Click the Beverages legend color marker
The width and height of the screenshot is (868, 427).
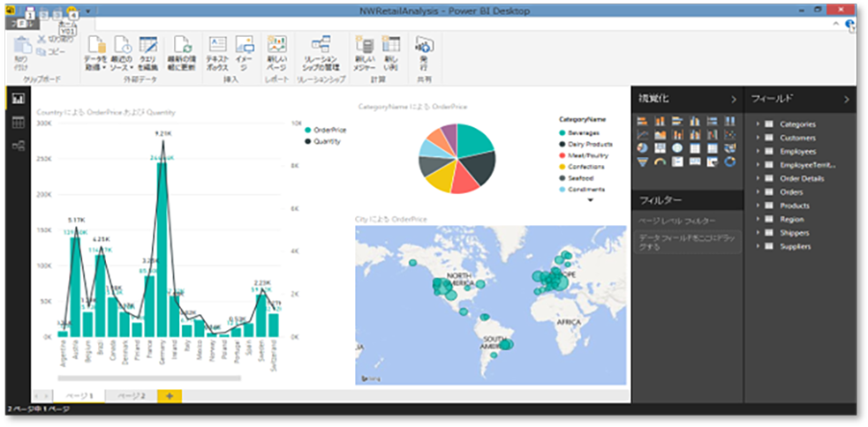pyautogui.click(x=562, y=132)
